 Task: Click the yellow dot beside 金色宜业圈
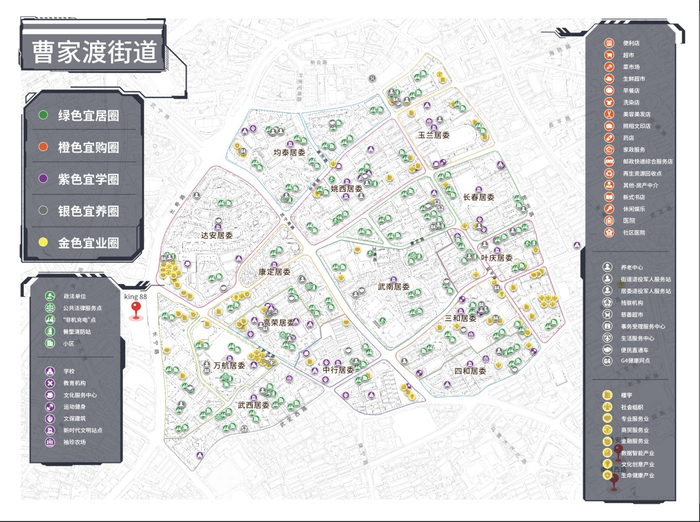tap(43, 242)
